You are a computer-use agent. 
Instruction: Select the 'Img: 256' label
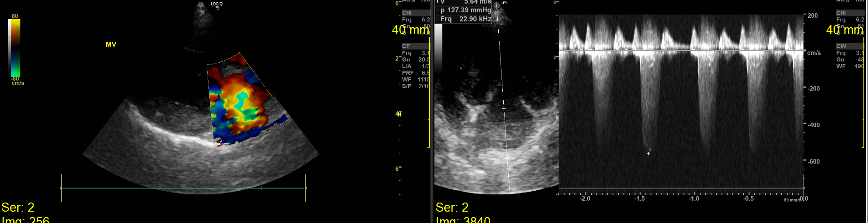25,220
